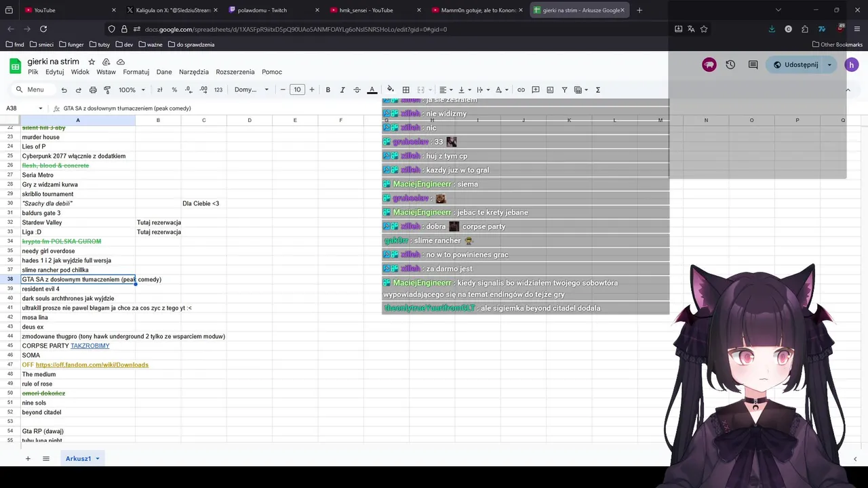Open the Wstaw menu
Viewport: 868px width, 488px height.
[106, 72]
